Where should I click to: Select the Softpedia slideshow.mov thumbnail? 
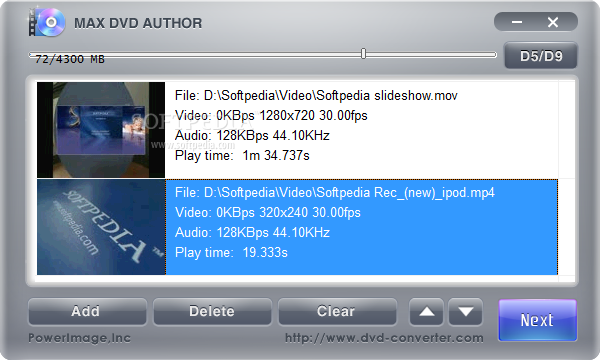(x=101, y=130)
